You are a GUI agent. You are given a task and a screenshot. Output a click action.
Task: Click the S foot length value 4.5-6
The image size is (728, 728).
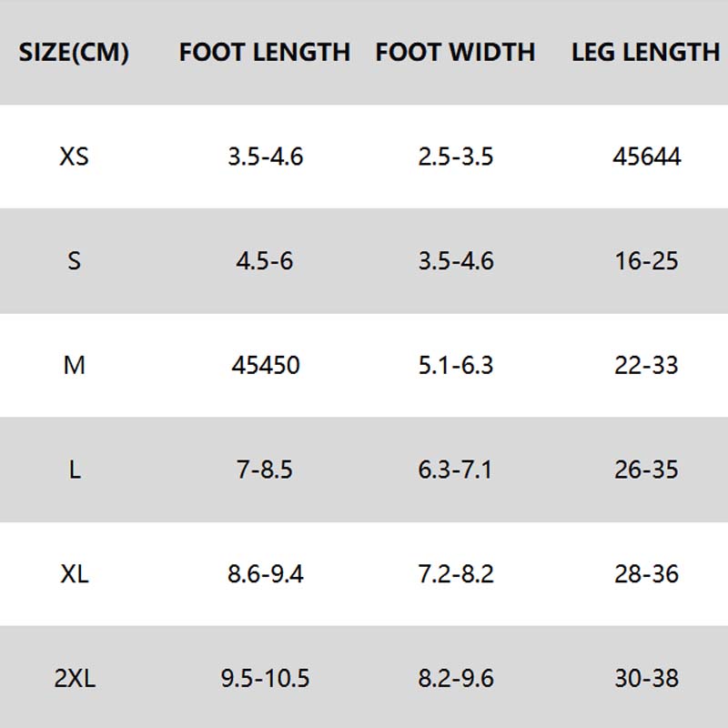click(x=265, y=261)
